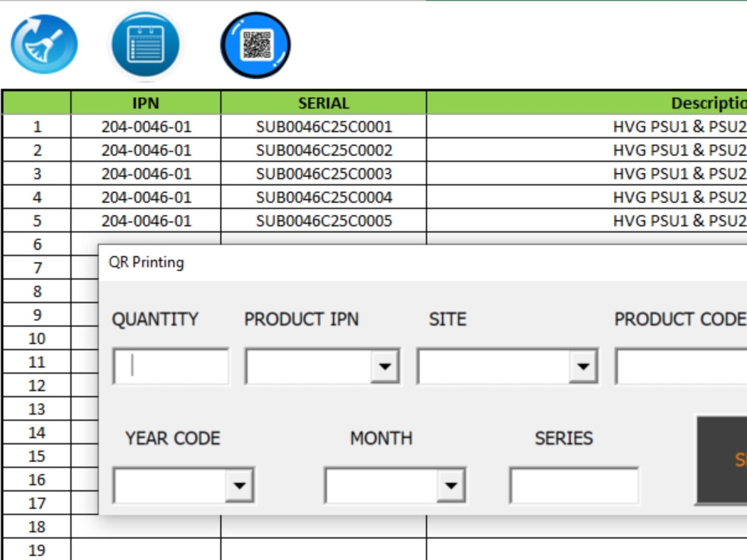Click row number 10 cell
The width and height of the screenshot is (747, 560).
point(37,338)
